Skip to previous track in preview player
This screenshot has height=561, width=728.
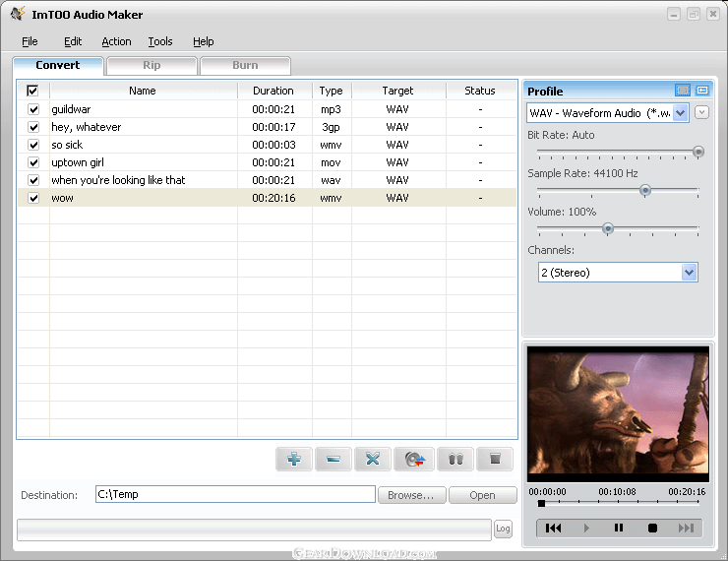553,528
